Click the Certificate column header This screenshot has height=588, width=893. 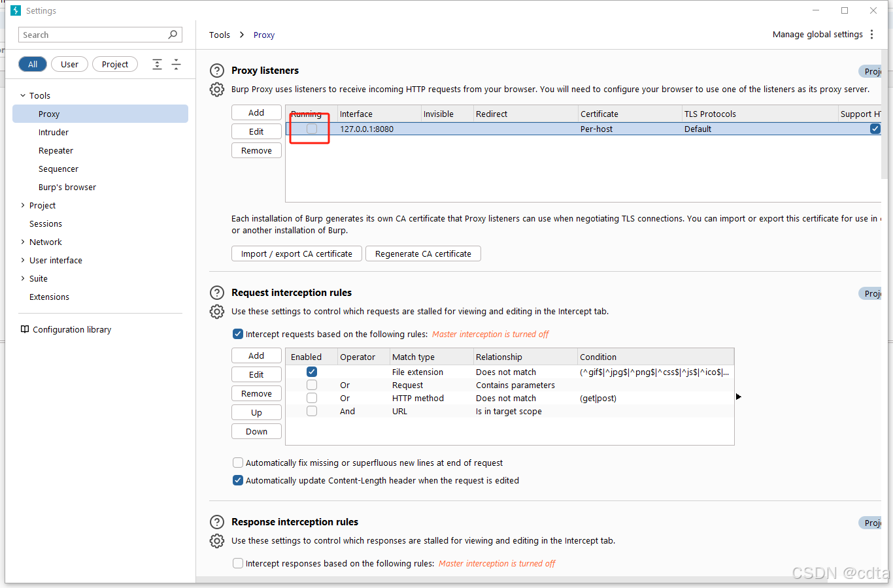(x=630, y=114)
